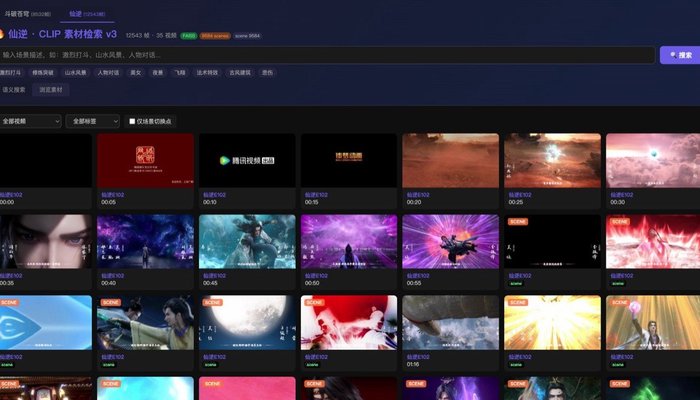Image resolution: width=700 pixels, height=400 pixels.
Task: Click the SCENE badge on the moon thumbnail
Action: point(212,302)
